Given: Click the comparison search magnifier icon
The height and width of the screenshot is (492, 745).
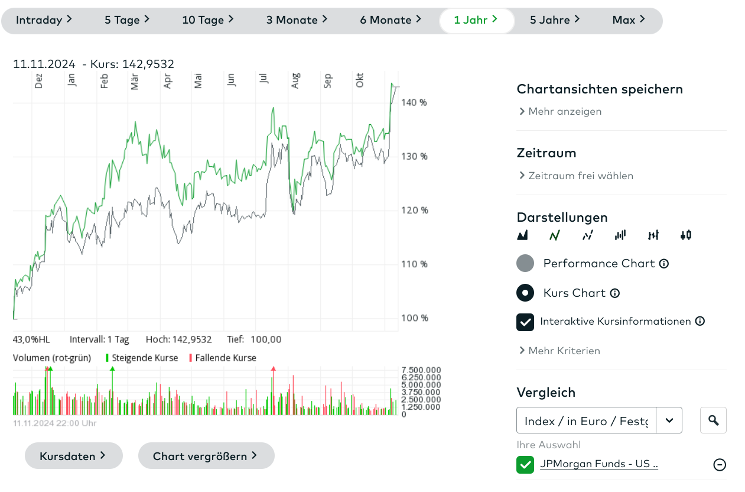Looking at the screenshot, I should (x=713, y=421).
